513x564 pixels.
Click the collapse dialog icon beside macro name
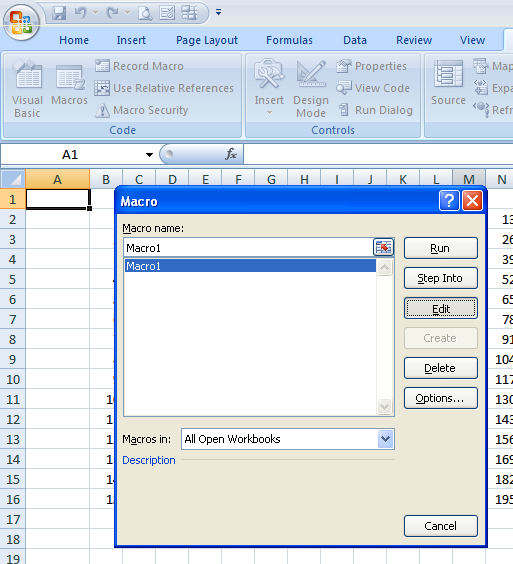pos(383,247)
